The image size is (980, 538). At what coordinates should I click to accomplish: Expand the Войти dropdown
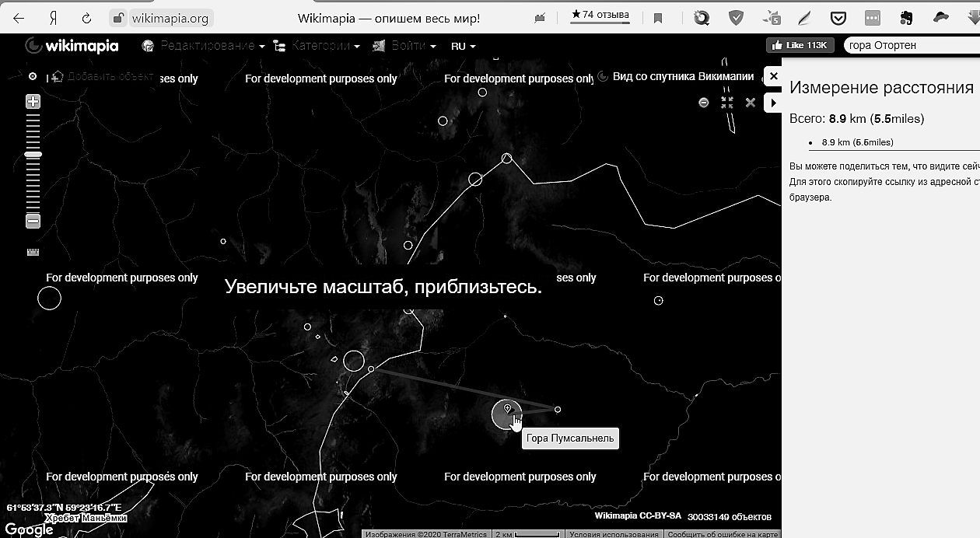point(404,45)
